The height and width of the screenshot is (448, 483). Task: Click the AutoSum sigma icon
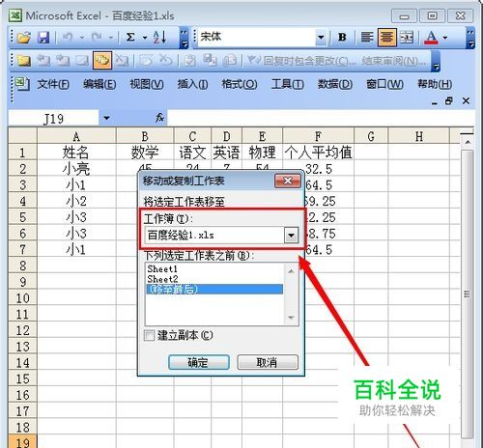tap(130, 38)
